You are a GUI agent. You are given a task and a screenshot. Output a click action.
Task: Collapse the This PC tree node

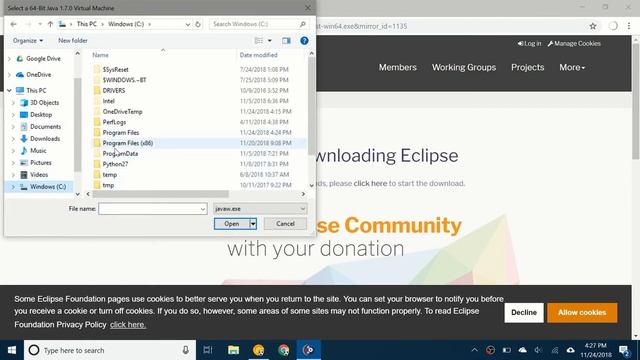click(x=9, y=91)
